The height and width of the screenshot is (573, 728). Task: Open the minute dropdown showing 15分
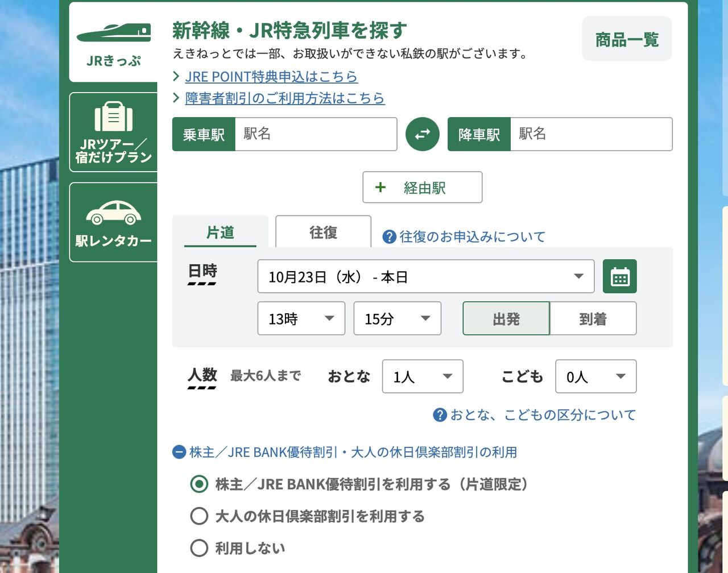click(398, 318)
